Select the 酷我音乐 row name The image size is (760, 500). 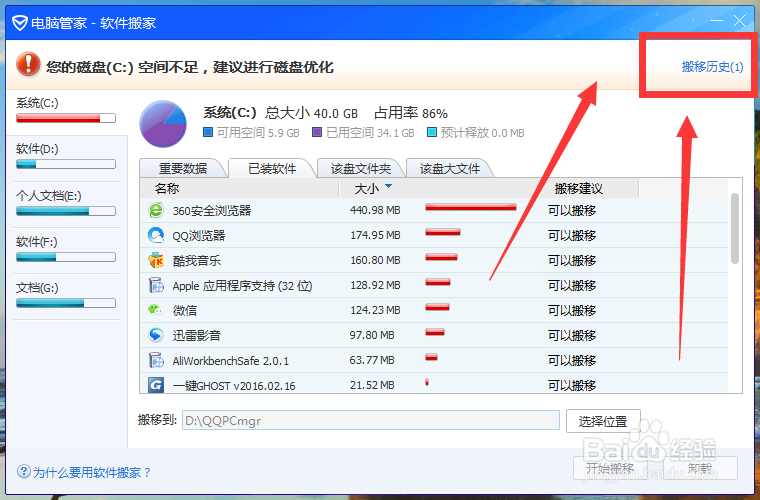click(x=197, y=261)
